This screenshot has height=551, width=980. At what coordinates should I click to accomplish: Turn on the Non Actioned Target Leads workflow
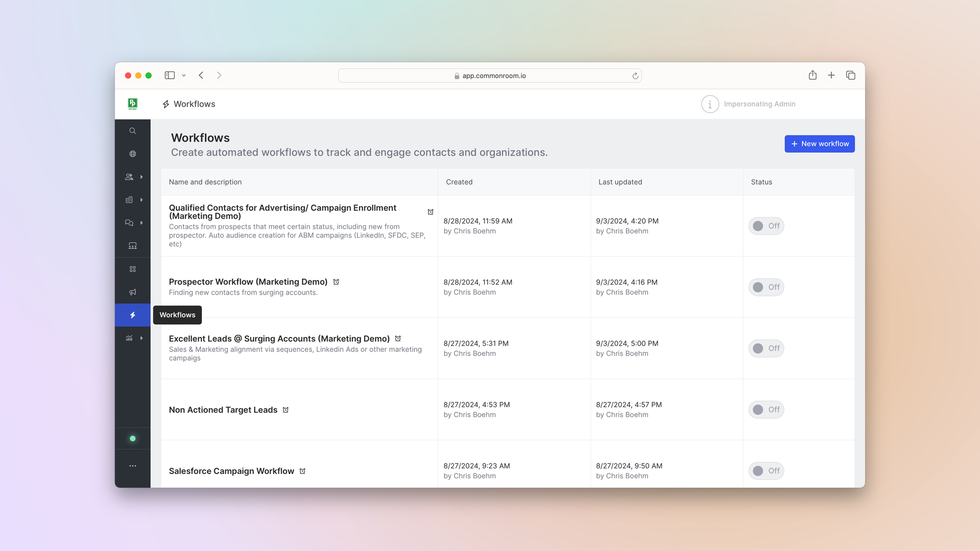pyautogui.click(x=766, y=409)
